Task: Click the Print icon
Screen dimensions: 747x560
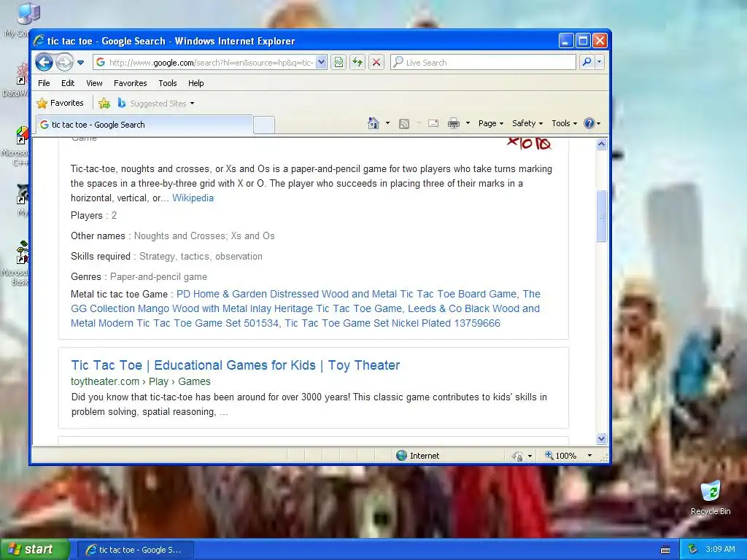Action: (454, 123)
